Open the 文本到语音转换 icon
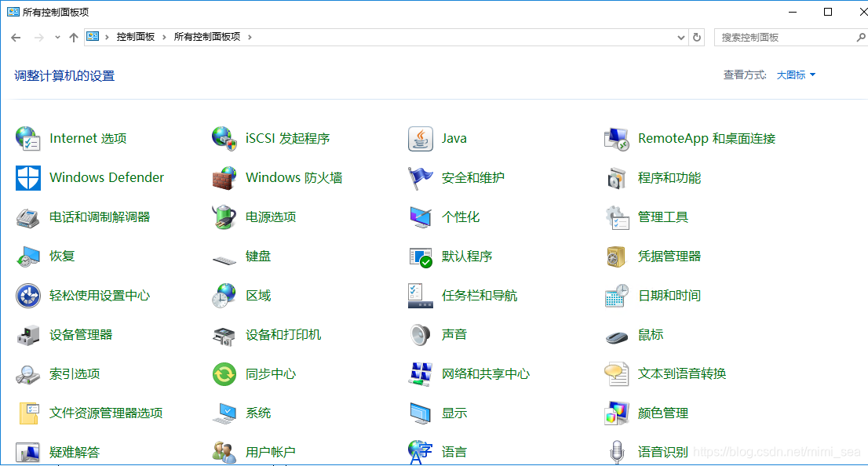The height and width of the screenshot is (466, 868). (x=617, y=374)
